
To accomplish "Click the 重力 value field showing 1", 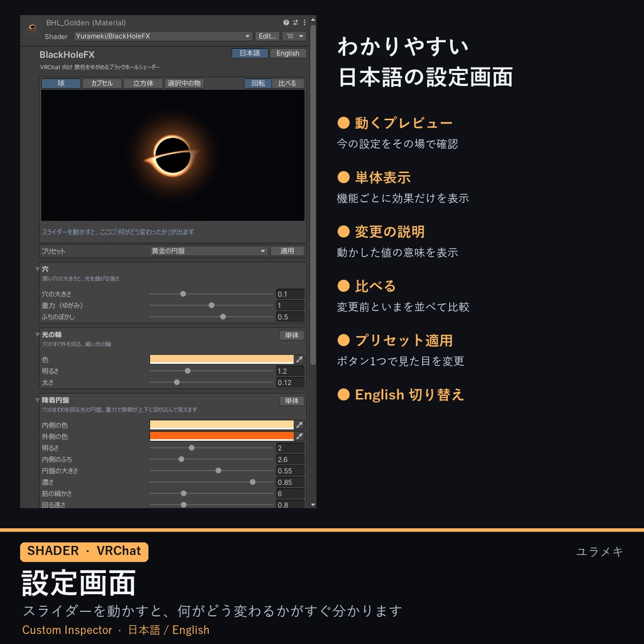I will tap(290, 306).
